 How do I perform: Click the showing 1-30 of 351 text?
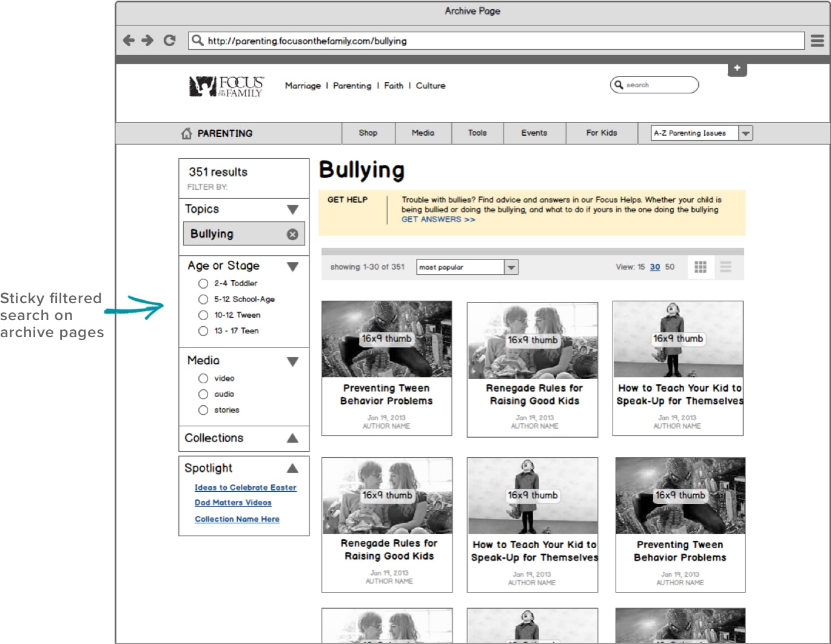point(368,267)
